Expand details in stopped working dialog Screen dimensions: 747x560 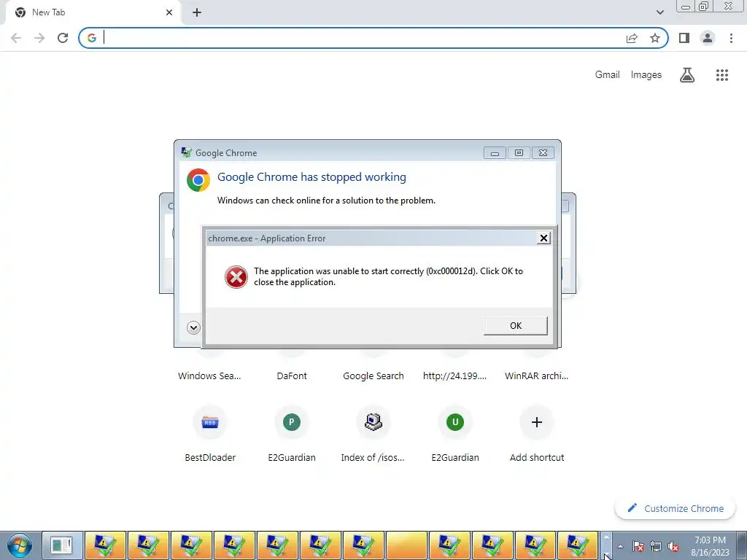point(193,327)
